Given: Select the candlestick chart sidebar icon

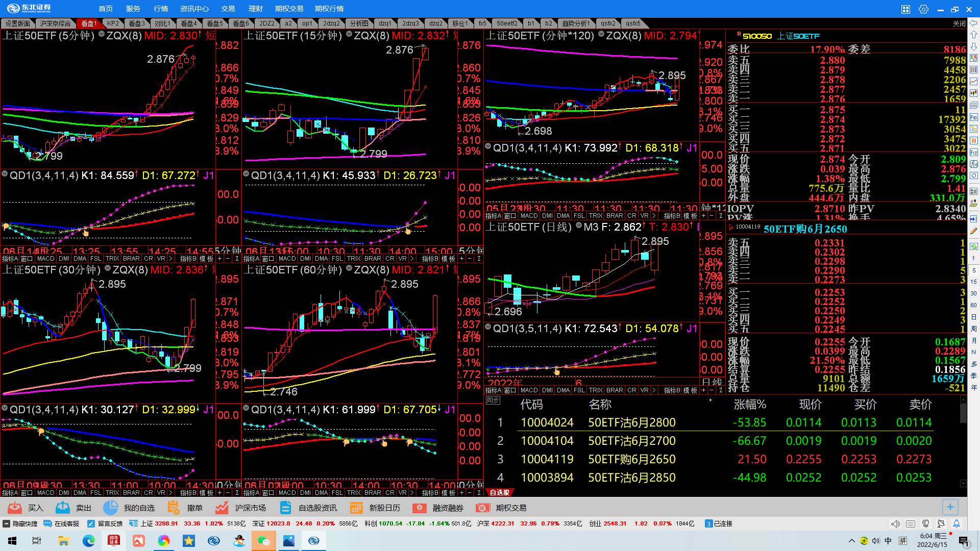Looking at the screenshot, I should click(974, 93).
